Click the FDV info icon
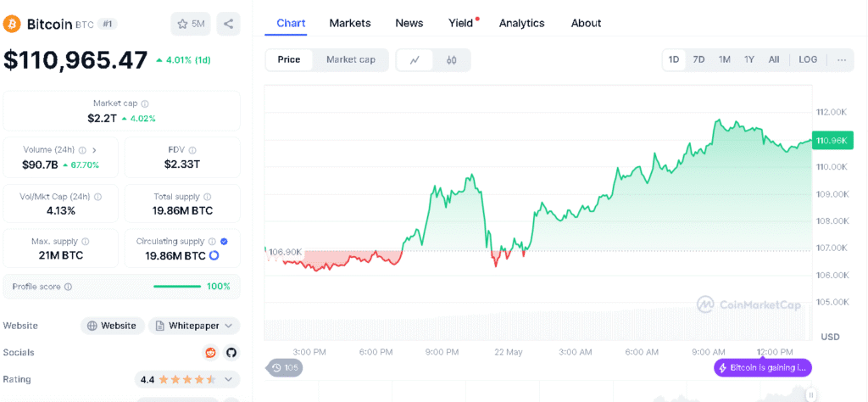 pyautogui.click(x=192, y=150)
